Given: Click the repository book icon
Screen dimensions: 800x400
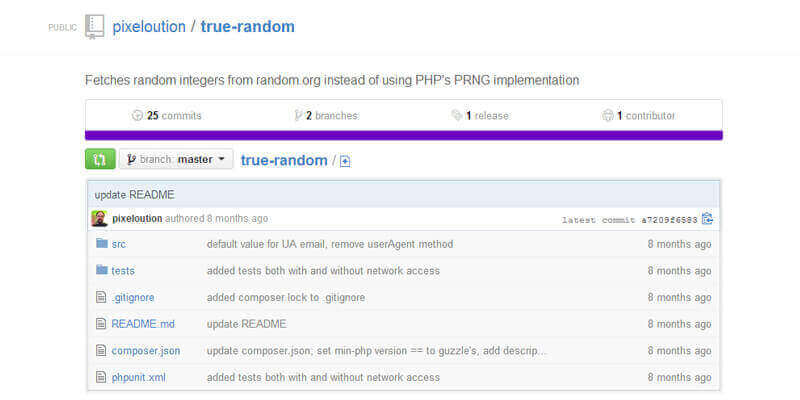Looking at the screenshot, I should (95, 27).
